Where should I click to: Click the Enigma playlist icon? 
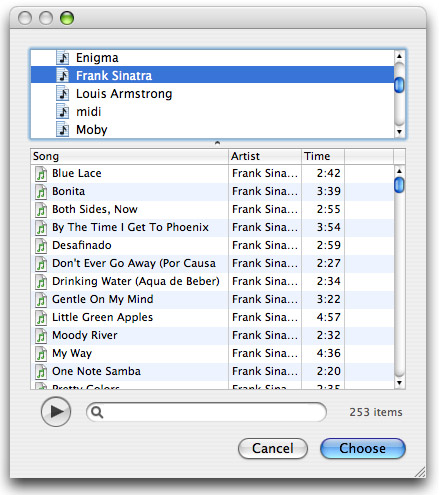(63, 58)
